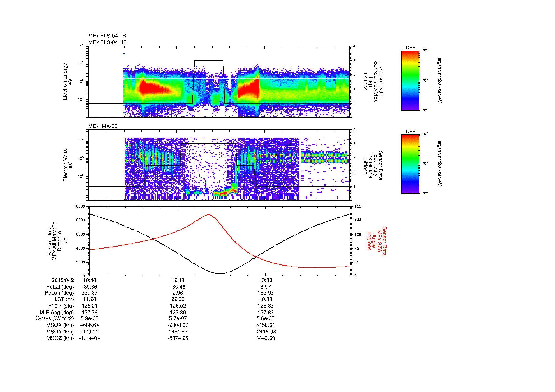Click the MSOX value '5158.61'
Image resolution: width=555 pixels, height=392 pixels.
[266, 325]
